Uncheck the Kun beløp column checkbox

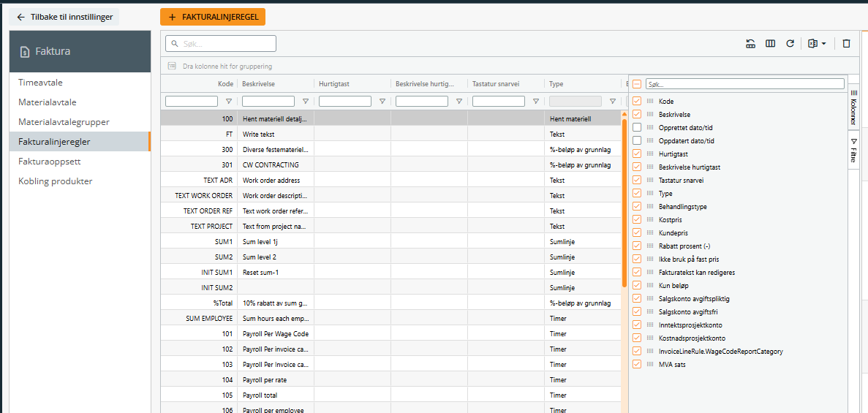[637, 285]
